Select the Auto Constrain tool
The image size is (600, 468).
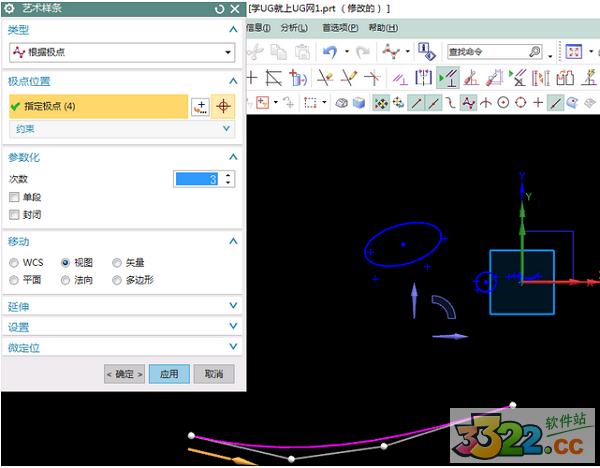[x=471, y=78]
